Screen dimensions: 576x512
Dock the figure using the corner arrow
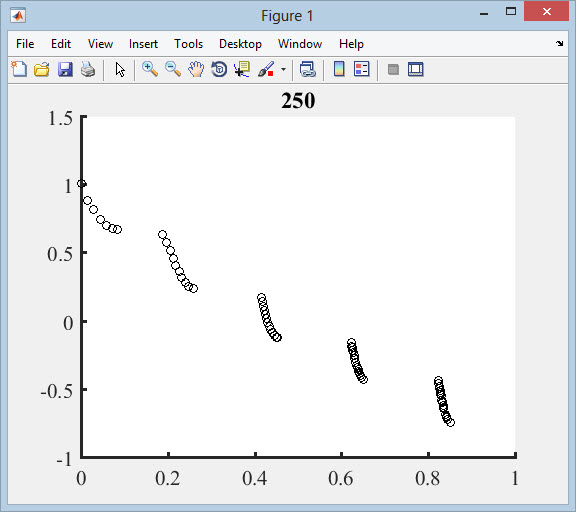click(559, 43)
